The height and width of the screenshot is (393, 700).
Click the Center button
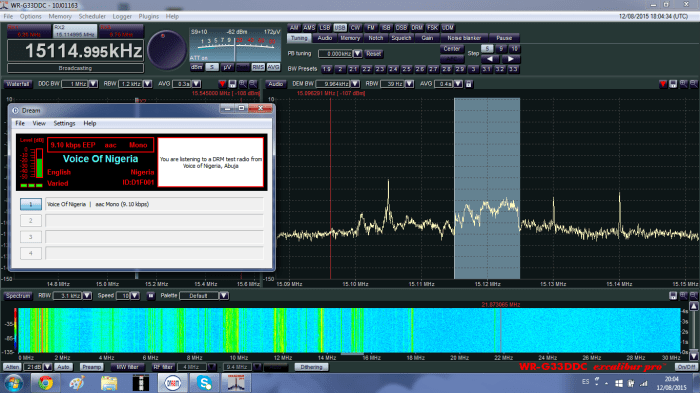point(452,49)
